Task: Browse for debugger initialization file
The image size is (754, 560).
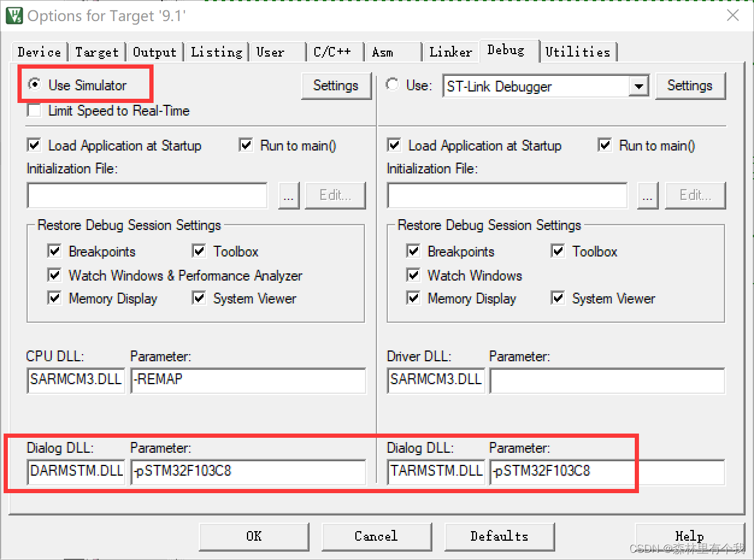Action: coord(647,195)
